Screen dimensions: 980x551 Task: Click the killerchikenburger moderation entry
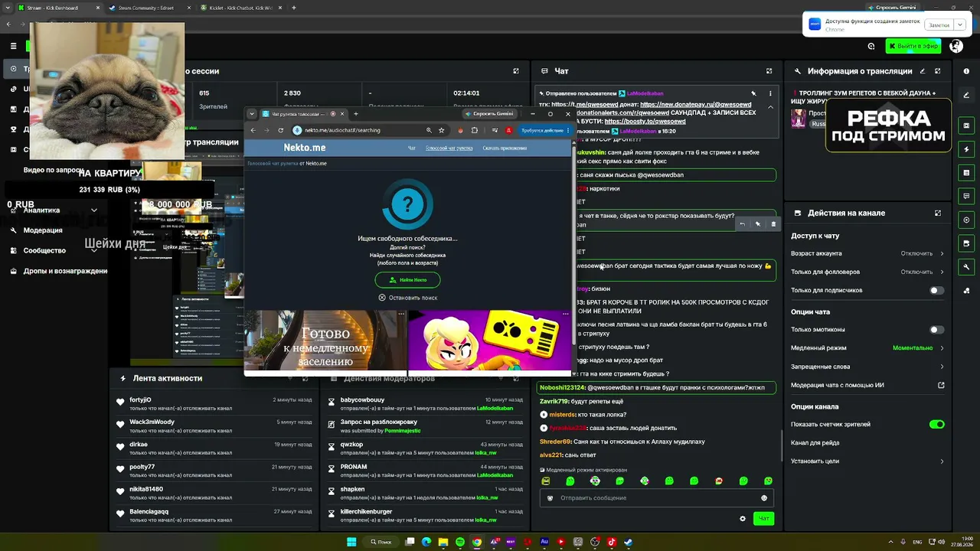426,515
